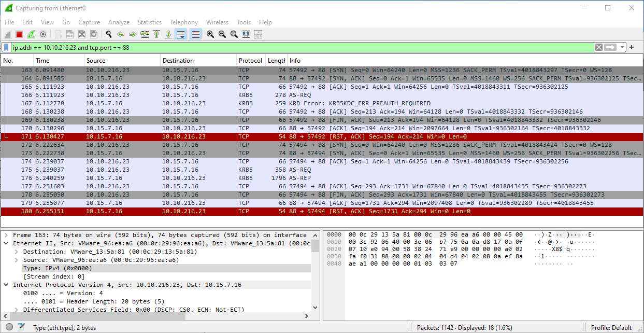
Task: Zoom in the main window text
Action: click(x=210, y=34)
